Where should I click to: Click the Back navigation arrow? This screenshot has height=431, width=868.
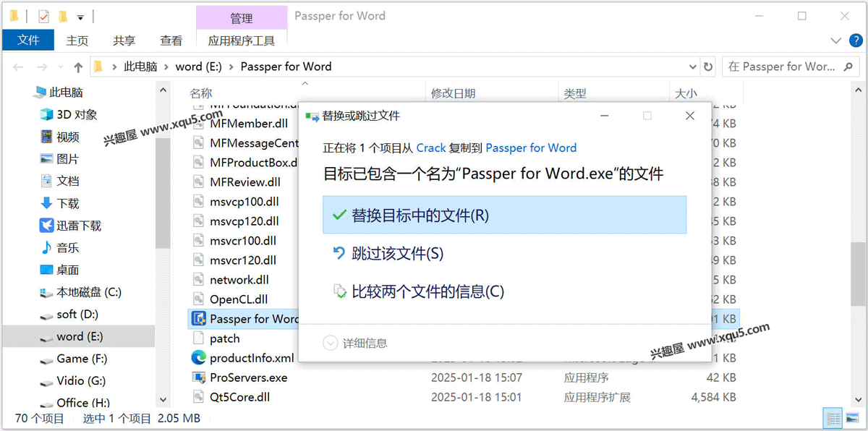point(19,67)
